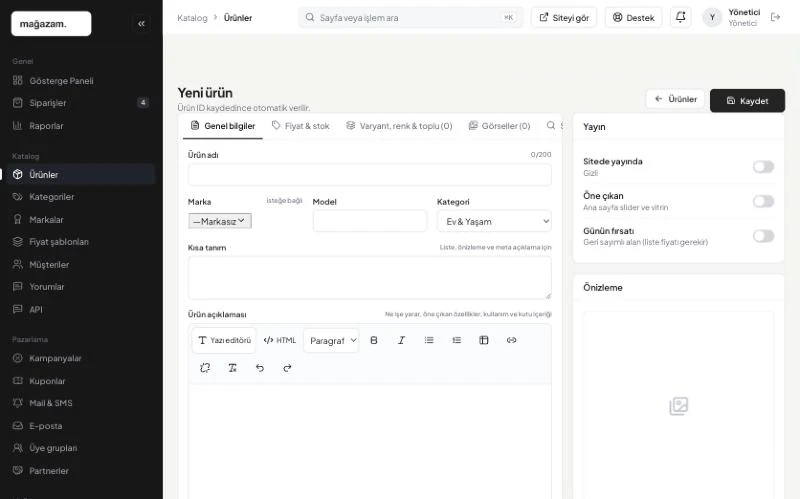Click the Üye grupları sidebar icon
Screen dimensions: 800x499
18,448
